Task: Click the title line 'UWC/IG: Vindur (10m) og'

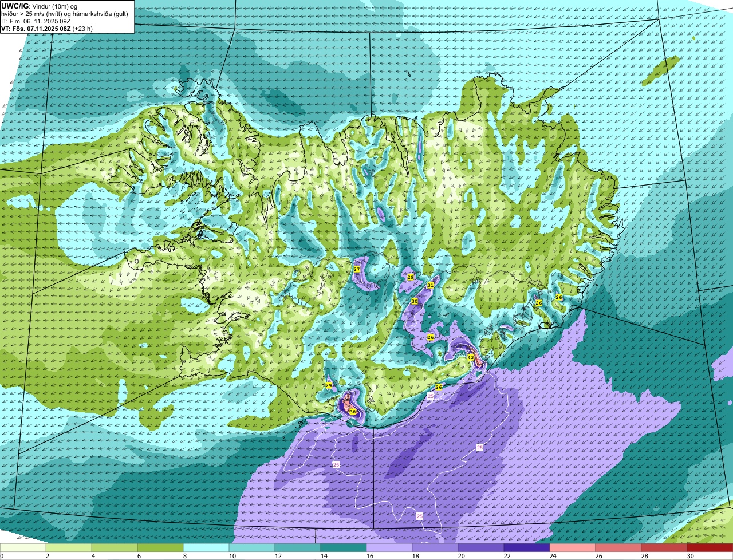Action: coord(39,6)
